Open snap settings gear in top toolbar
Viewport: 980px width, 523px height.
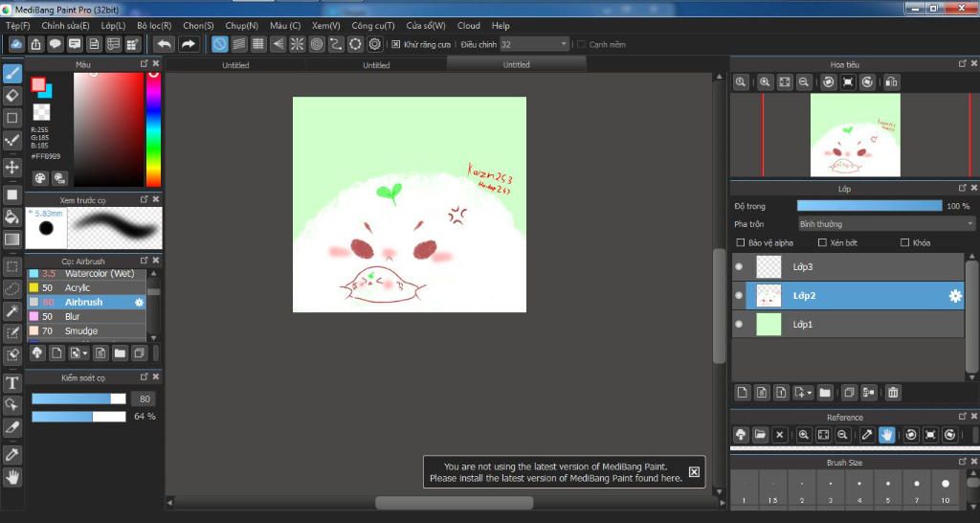click(x=375, y=44)
